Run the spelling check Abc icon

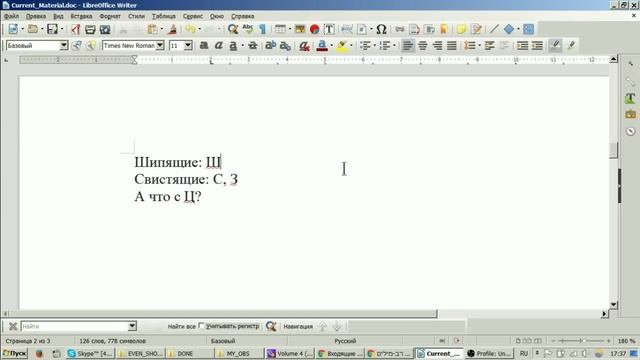click(x=248, y=29)
